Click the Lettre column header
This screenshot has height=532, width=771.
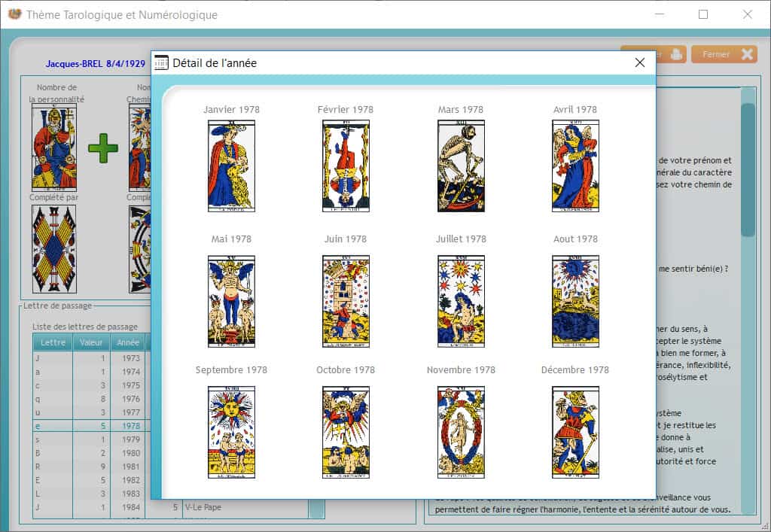coord(53,342)
